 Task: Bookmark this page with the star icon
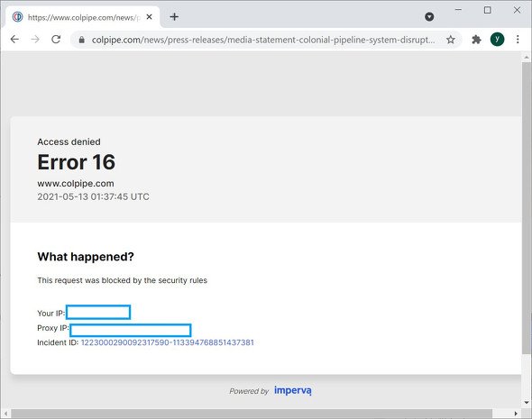coord(451,40)
